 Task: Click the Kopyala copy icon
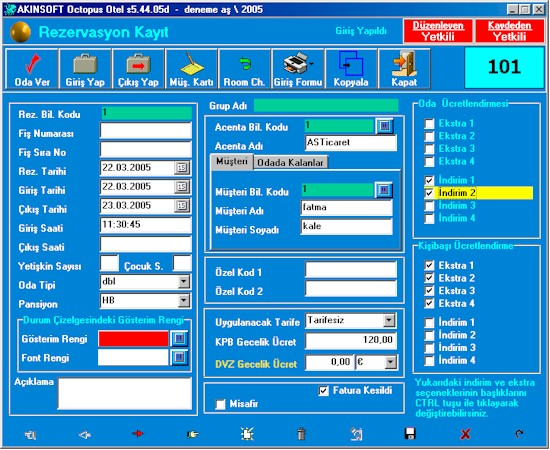pyautogui.click(x=351, y=63)
